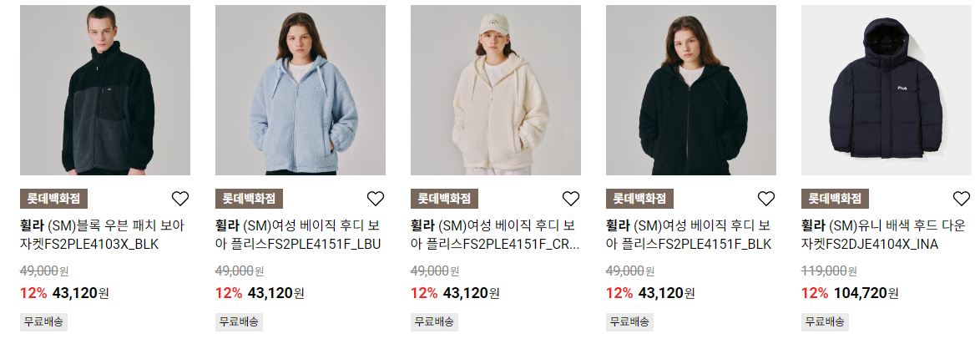Click 104,720원 discounted price
Viewport: 980px width, 349px height.
[x=866, y=293]
